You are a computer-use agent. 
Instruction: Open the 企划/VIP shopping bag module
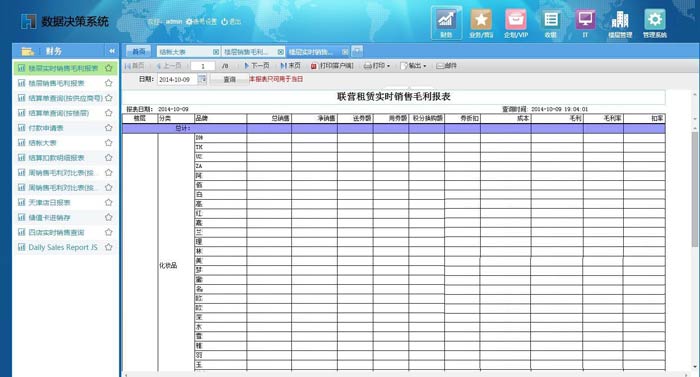click(x=516, y=23)
